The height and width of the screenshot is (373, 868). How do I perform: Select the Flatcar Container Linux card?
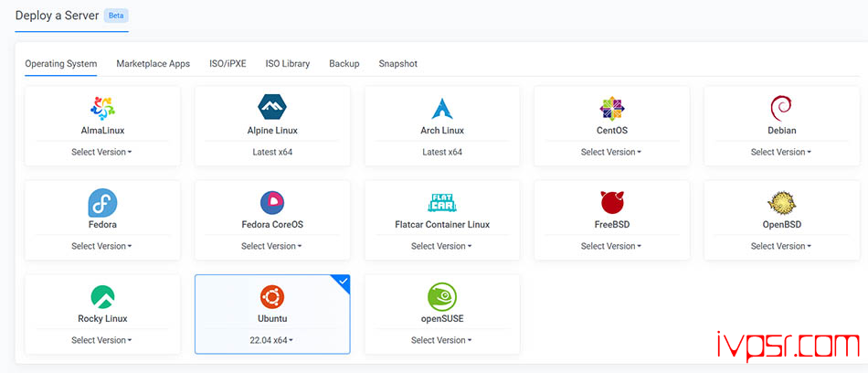point(442,218)
